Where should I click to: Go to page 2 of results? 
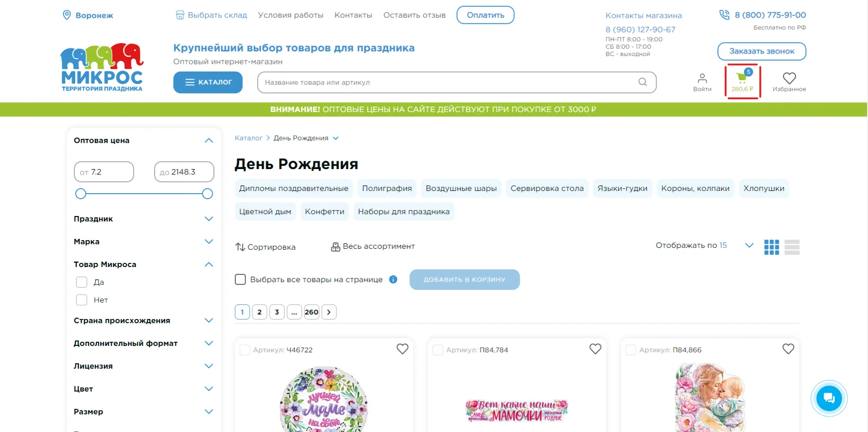coord(259,312)
